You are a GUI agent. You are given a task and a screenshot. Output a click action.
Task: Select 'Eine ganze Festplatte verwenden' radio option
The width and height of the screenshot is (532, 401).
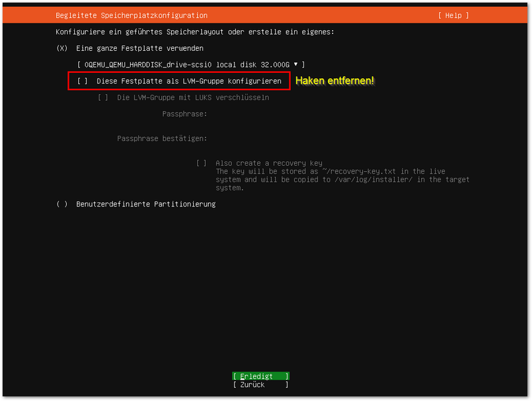(x=62, y=48)
